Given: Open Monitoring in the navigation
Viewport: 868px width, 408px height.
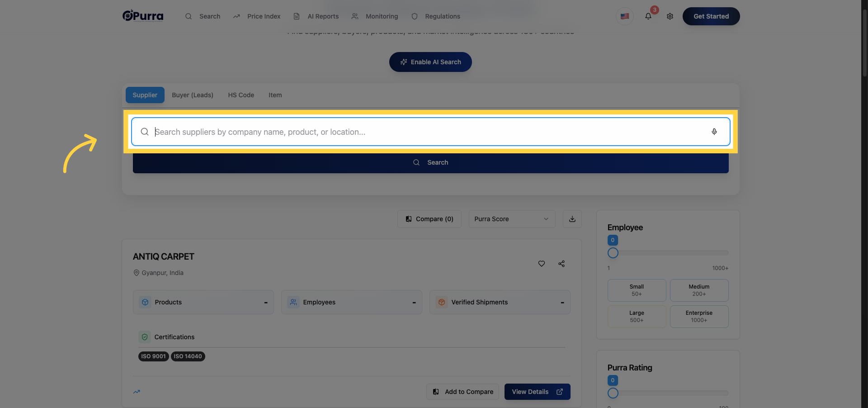Looking at the screenshot, I should [x=375, y=16].
